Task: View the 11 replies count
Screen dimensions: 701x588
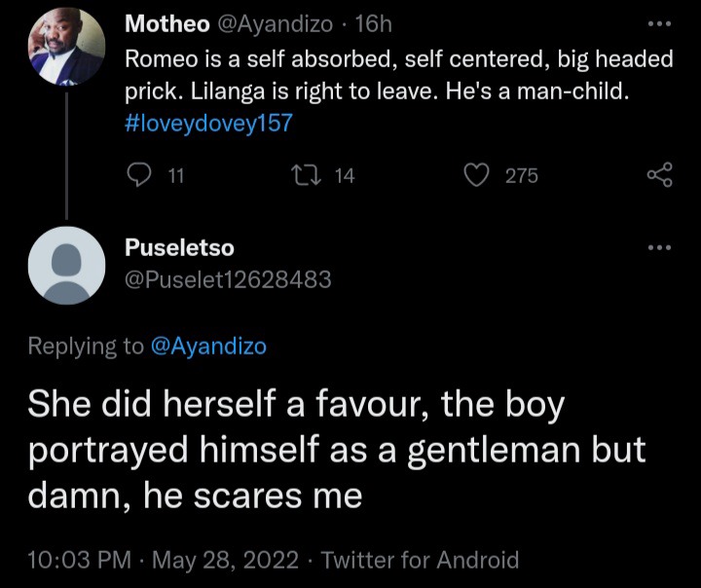Action: [175, 176]
